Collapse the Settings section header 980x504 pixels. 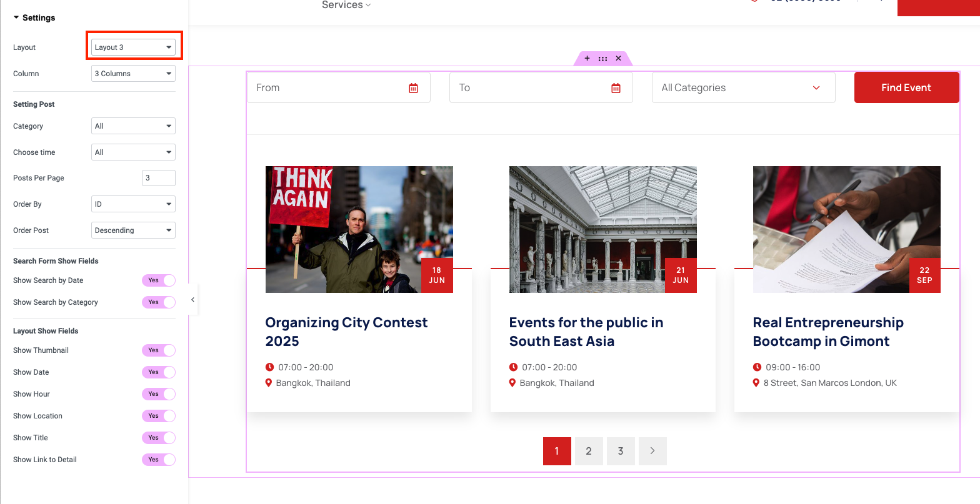[x=34, y=17]
